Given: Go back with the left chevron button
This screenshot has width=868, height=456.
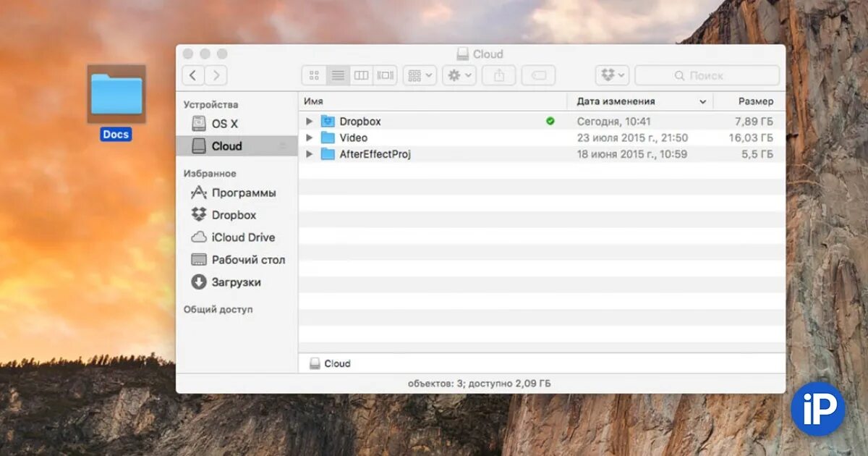Looking at the screenshot, I should [193, 75].
